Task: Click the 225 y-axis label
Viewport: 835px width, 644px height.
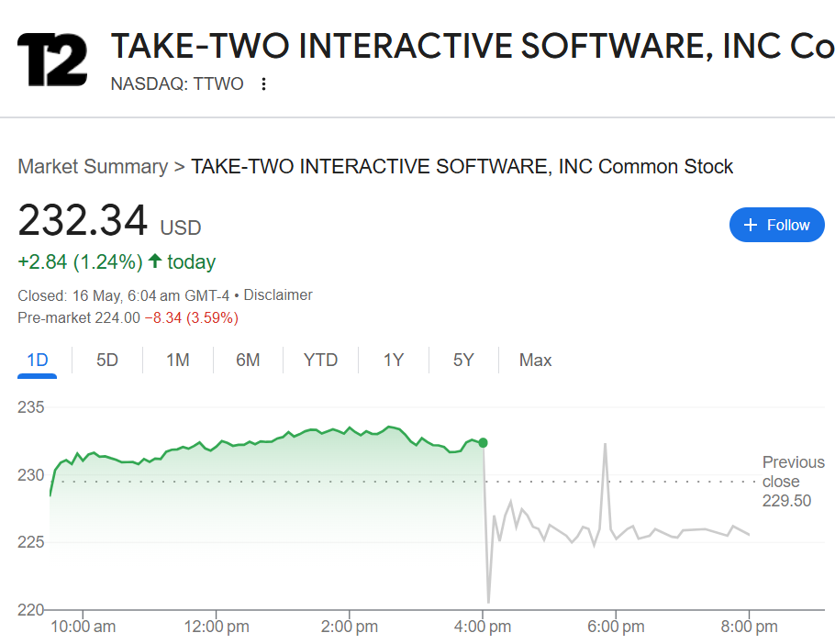Action: (31, 542)
